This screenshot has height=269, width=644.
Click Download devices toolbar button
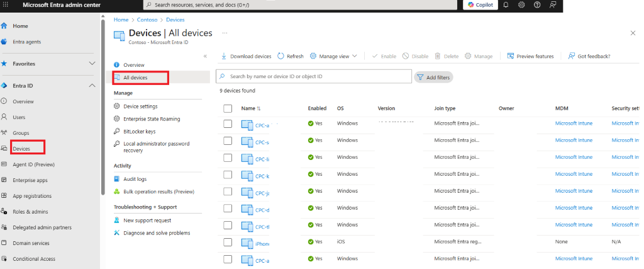pos(246,56)
